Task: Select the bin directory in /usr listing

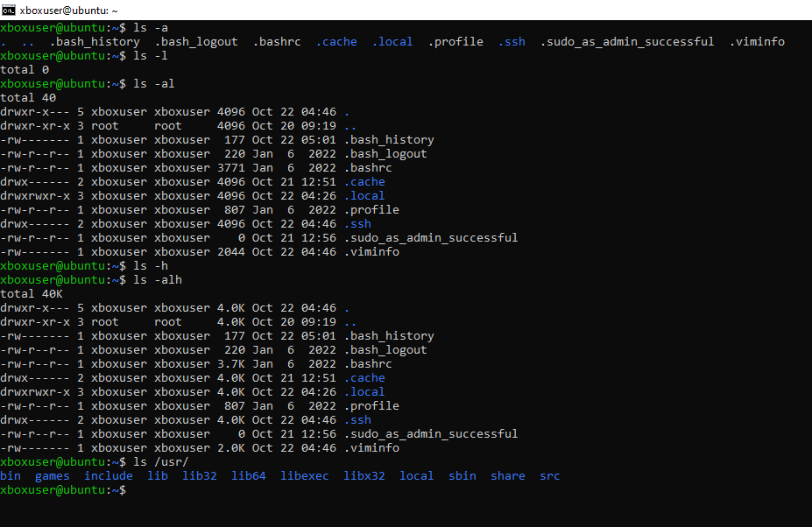Action: [x=11, y=476]
